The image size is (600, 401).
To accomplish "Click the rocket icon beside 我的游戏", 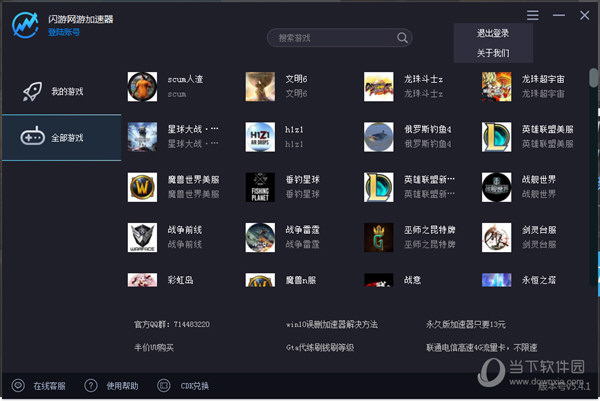I will coord(32,91).
